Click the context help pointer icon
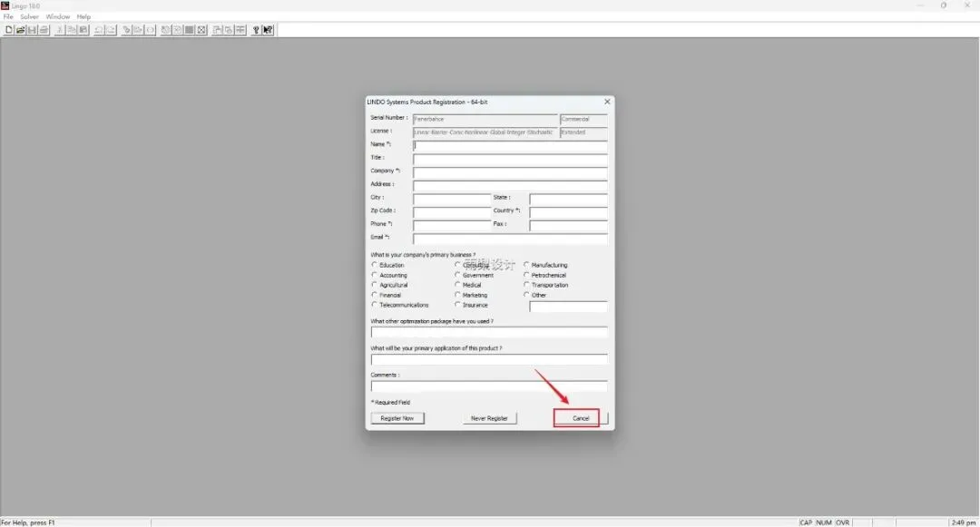Screen dimensions: 980x527 (268, 30)
